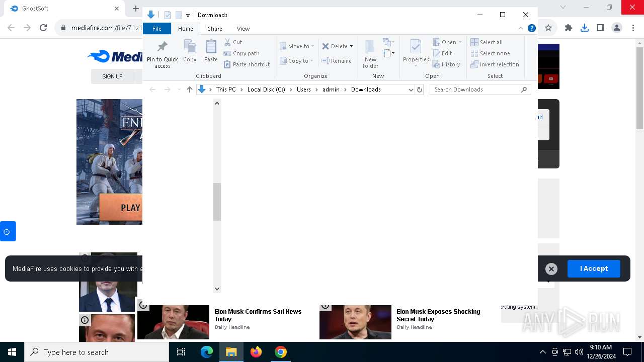Open Delete dropdown arrow
Image resolution: width=644 pixels, height=362 pixels.
tap(351, 46)
